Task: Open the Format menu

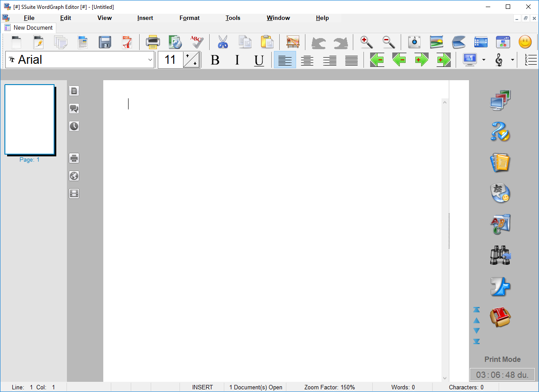Action: (189, 18)
